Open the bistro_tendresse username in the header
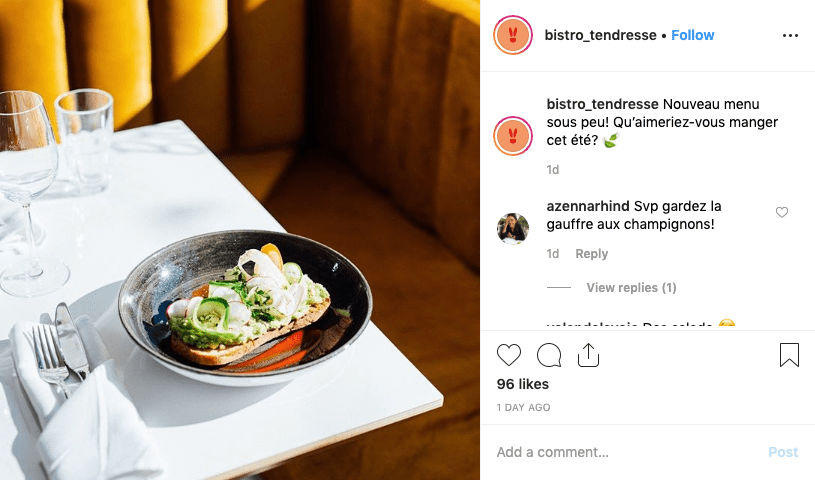This screenshot has width=815, height=480. click(600, 35)
